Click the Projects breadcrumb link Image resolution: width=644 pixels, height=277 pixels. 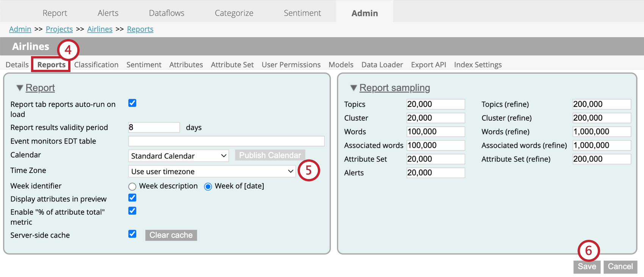[x=59, y=29]
